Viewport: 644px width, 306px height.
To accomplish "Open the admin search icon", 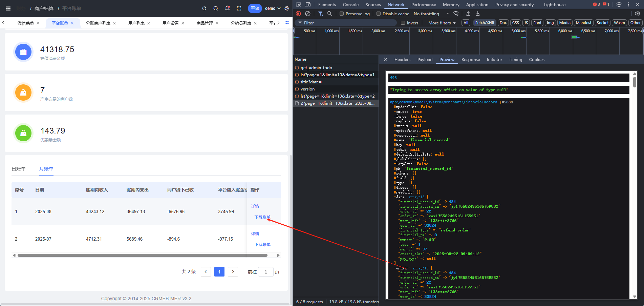I will 216,8.
